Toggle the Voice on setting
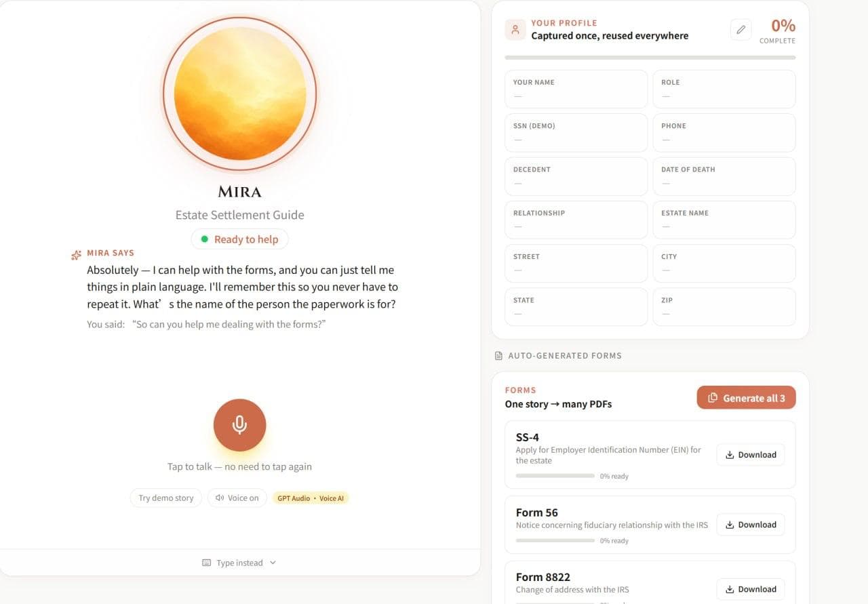 [237, 498]
